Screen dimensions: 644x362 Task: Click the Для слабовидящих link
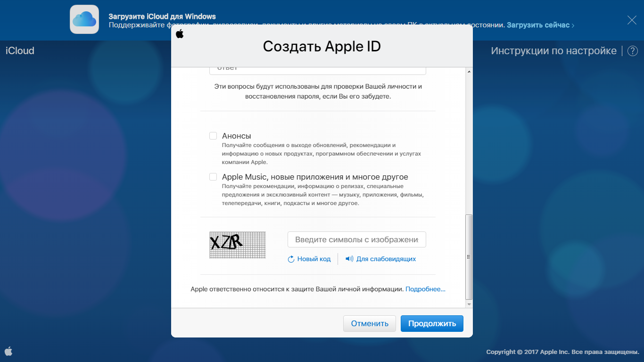pos(386,259)
